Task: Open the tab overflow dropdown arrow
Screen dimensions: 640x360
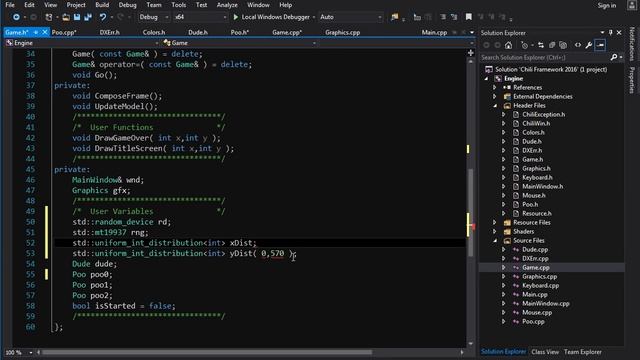Action: (x=472, y=32)
